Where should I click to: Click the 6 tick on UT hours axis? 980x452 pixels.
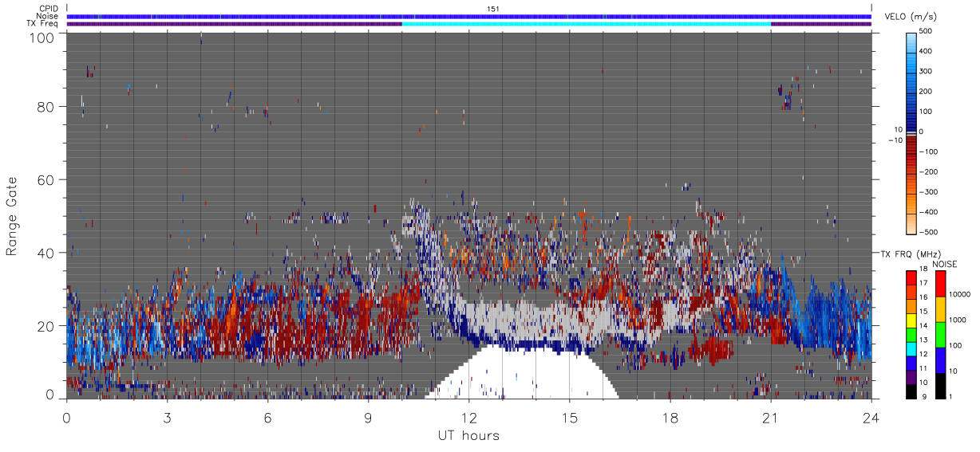click(267, 417)
